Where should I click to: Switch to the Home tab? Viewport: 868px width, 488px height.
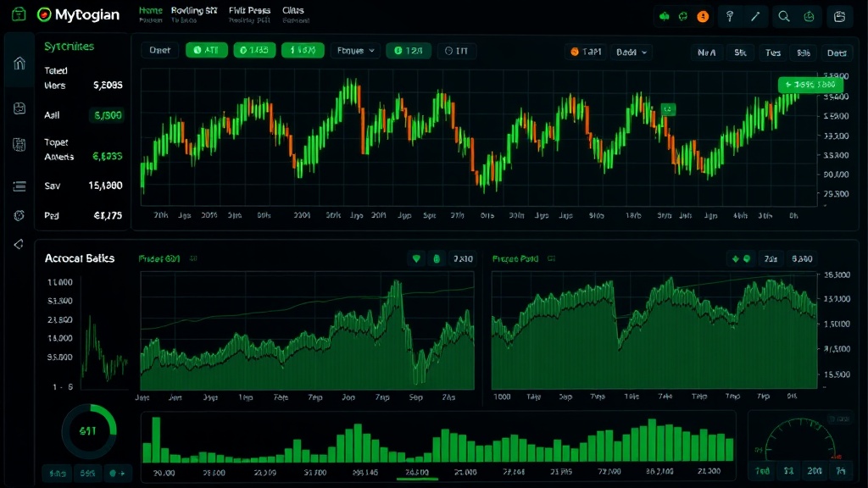click(x=151, y=10)
